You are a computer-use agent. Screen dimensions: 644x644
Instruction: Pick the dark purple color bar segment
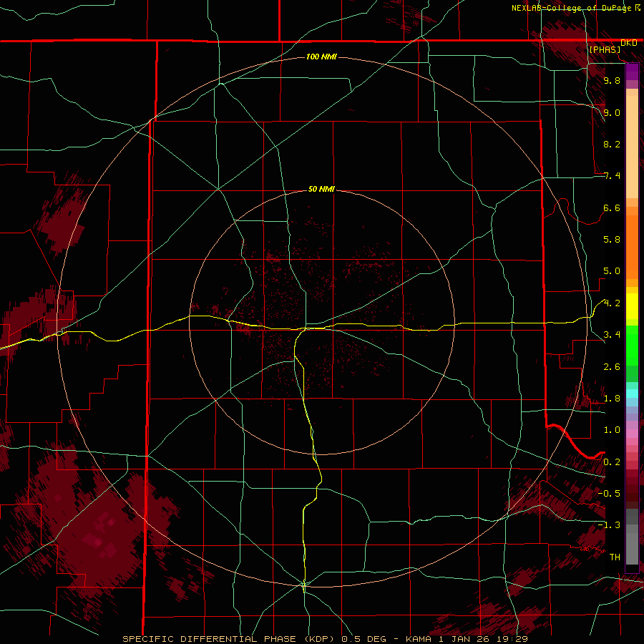point(632,72)
